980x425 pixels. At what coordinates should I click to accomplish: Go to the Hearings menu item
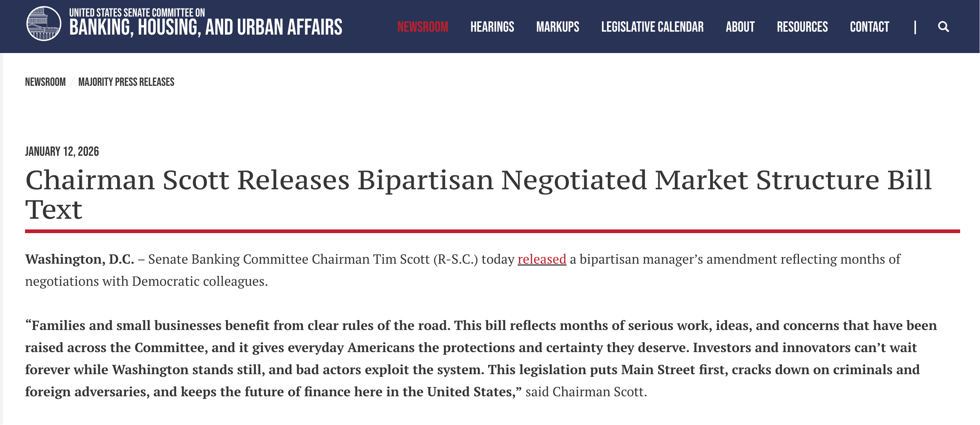492,27
